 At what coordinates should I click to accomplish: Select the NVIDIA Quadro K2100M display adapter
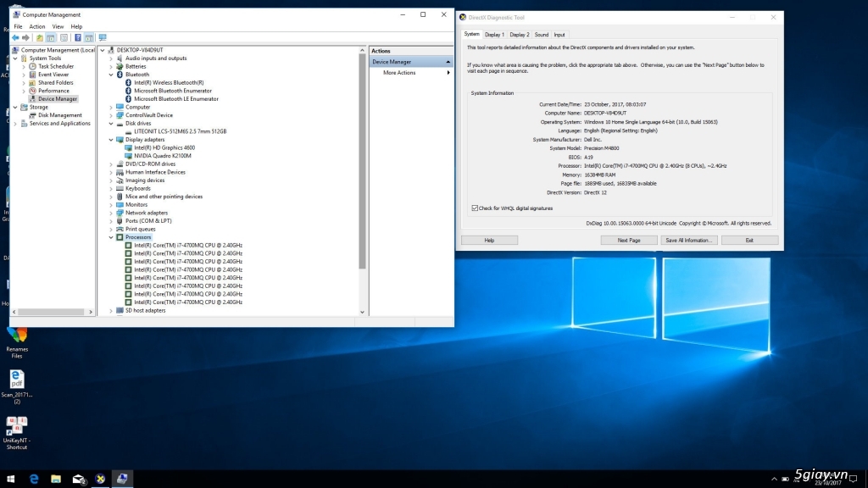click(163, 156)
